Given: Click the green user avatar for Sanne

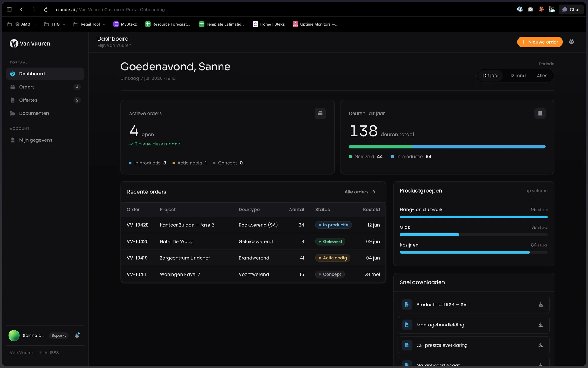Looking at the screenshot, I should tap(14, 336).
